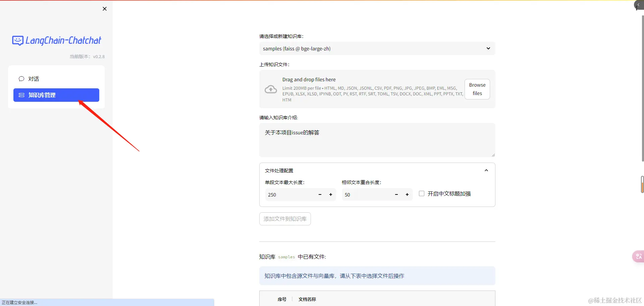Viewport: 644px width, 306px height.
Task: Switch to 对话 in the sidebar menu
Action: [x=34, y=79]
